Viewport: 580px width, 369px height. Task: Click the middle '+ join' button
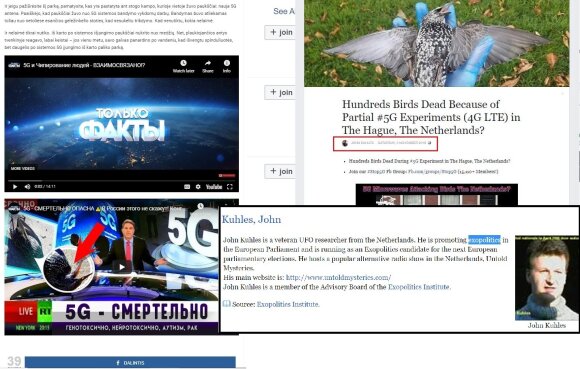(280, 92)
